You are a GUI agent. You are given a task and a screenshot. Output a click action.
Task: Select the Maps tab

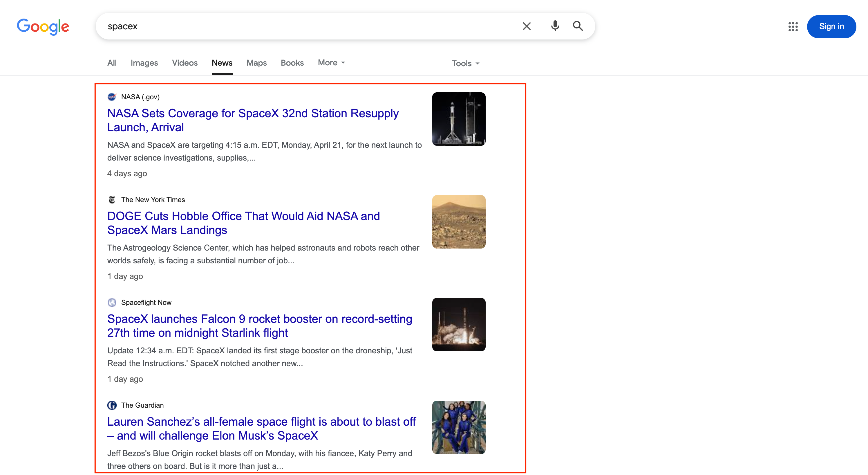pyautogui.click(x=256, y=63)
